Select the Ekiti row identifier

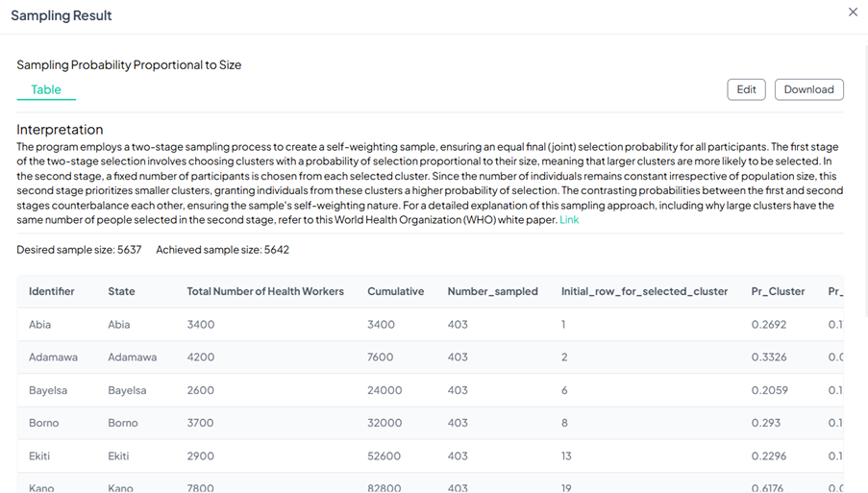pyautogui.click(x=41, y=456)
